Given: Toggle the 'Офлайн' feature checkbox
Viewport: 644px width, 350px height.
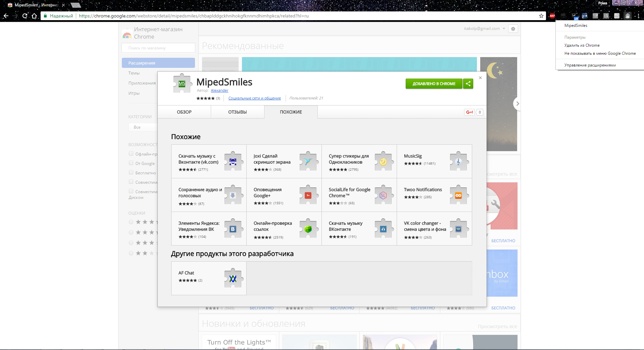Looking at the screenshot, I should pos(131,154).
